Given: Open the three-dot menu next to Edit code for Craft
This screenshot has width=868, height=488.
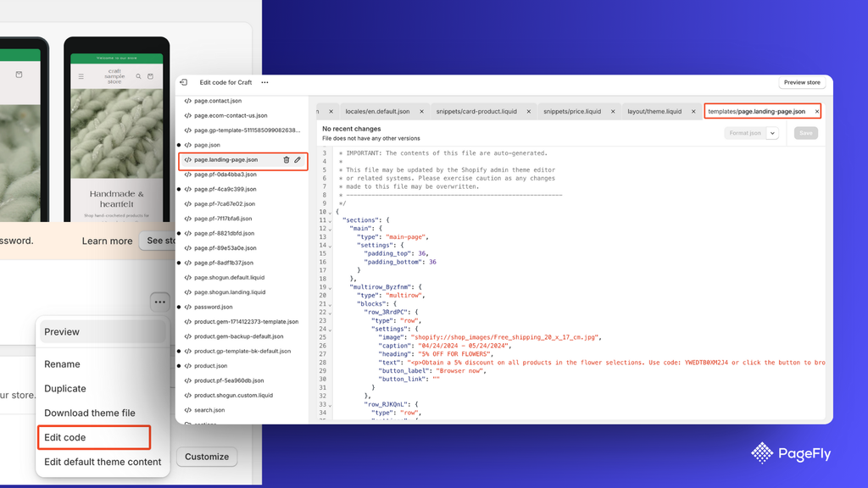Looking at the screenshot, I should (x=264, y=82).
